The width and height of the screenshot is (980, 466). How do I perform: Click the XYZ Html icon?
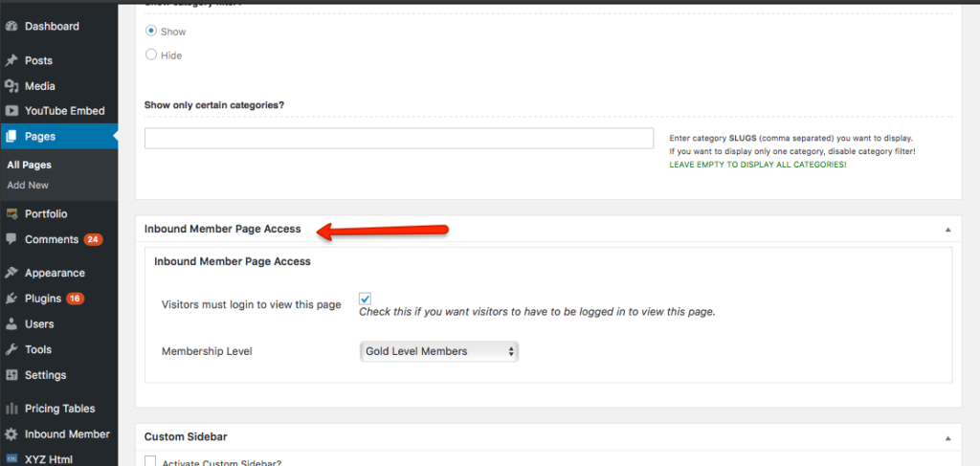click(11, 459)
